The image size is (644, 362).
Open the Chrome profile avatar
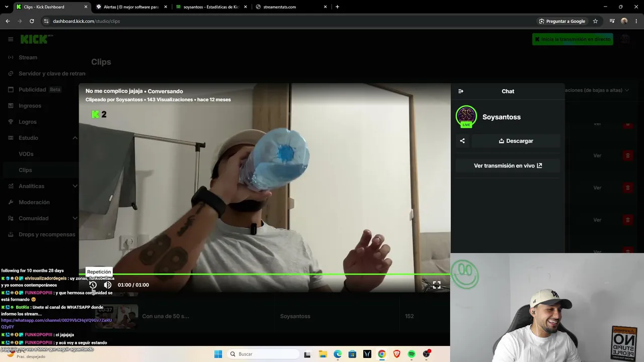click(x=624, y=21)
